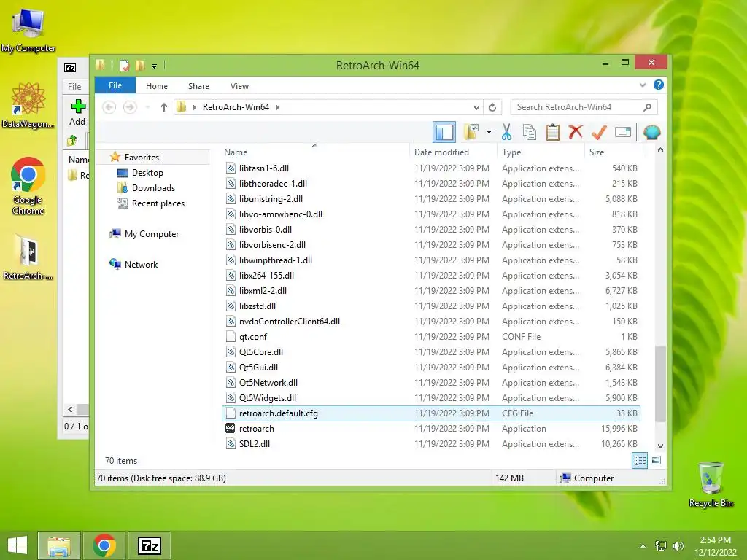The image size is (747, 560).
Task: Open the View ribbon tab
Action: tap(239, 86)
